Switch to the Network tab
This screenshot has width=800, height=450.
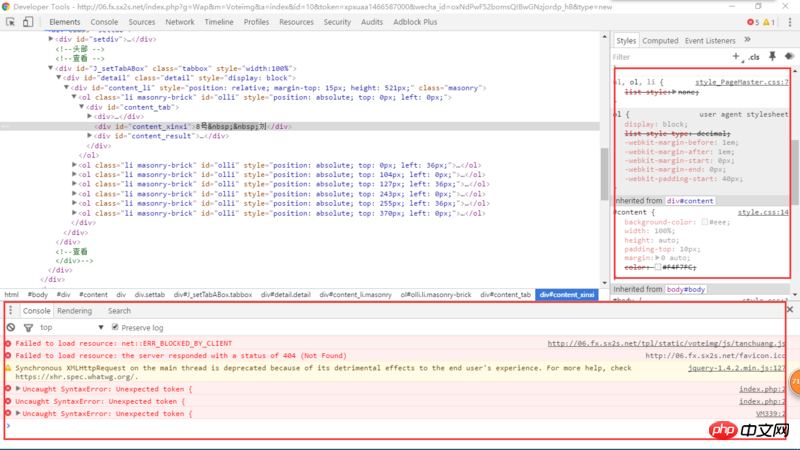pyautogui.click(x=180, y=21)
